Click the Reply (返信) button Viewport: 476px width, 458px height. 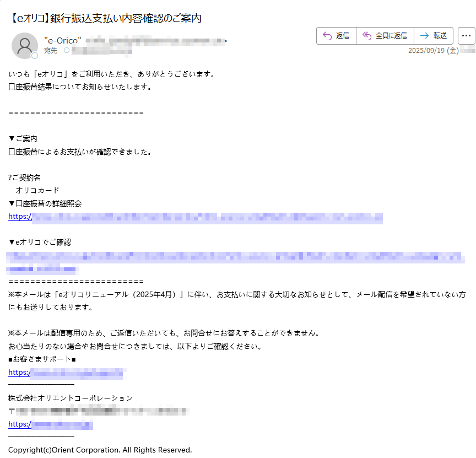tap(336, 36)
